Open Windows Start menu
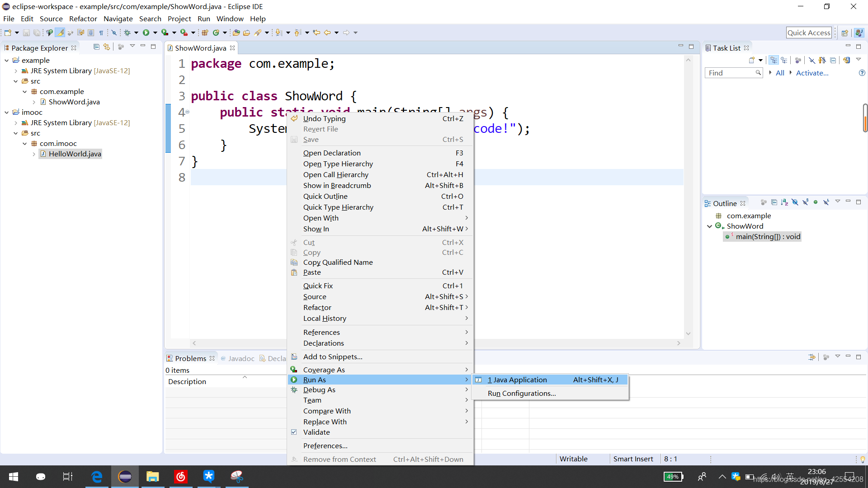Image resolution: width=868 pixels, height=488 pixels. (14, 476)
